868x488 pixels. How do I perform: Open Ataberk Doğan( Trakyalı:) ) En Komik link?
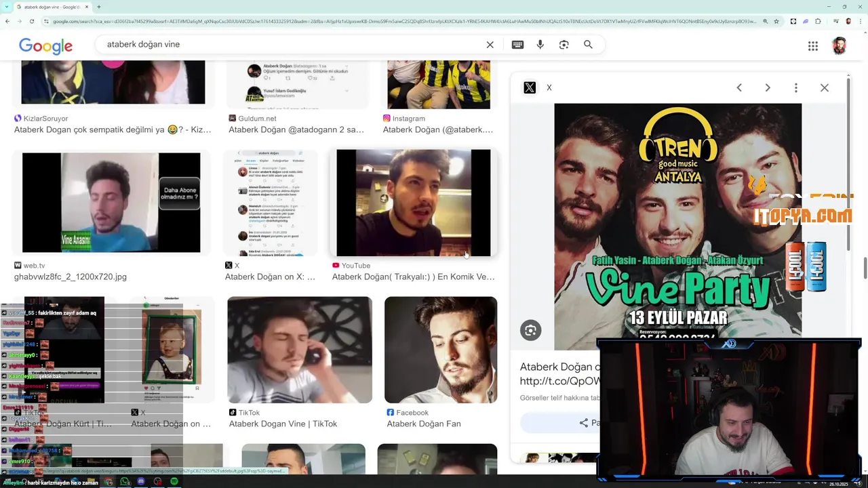(413, 277)
